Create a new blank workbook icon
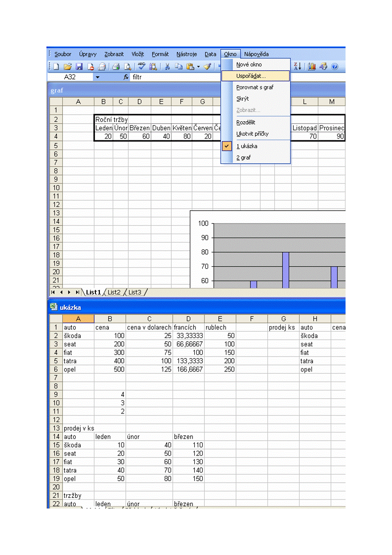This screenshot has height=555, width=392. click(56, 66)
